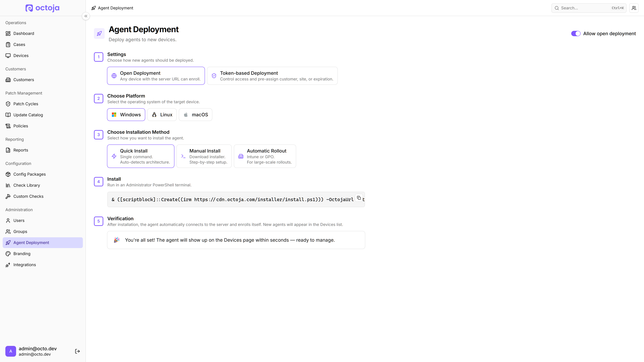Click the Integrations plug icon
The width and height of the screenshot is (644, 362).
[x=8, y=265]
